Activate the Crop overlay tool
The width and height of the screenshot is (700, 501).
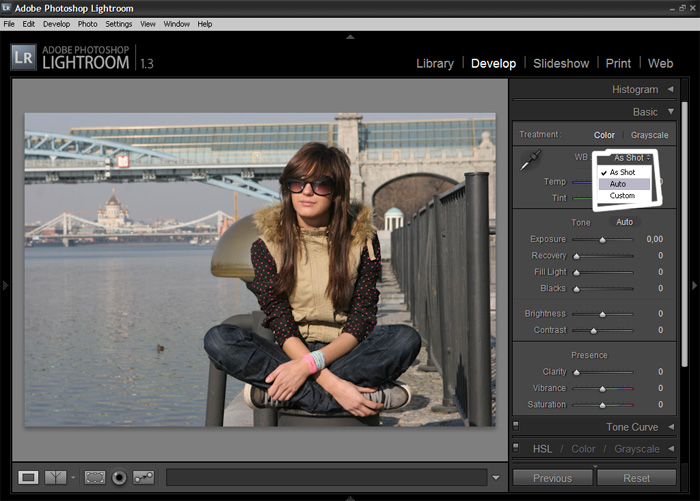point(95,477)
